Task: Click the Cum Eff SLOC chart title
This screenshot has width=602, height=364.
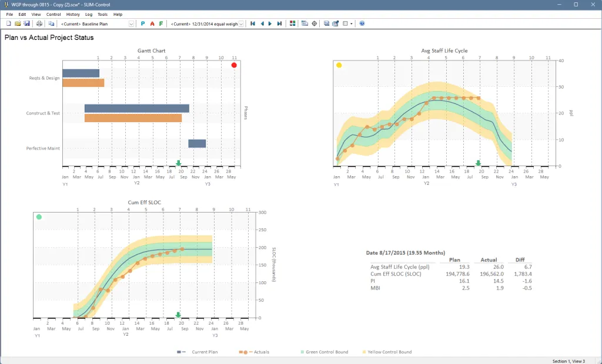Action: click(x=145, y=203)
